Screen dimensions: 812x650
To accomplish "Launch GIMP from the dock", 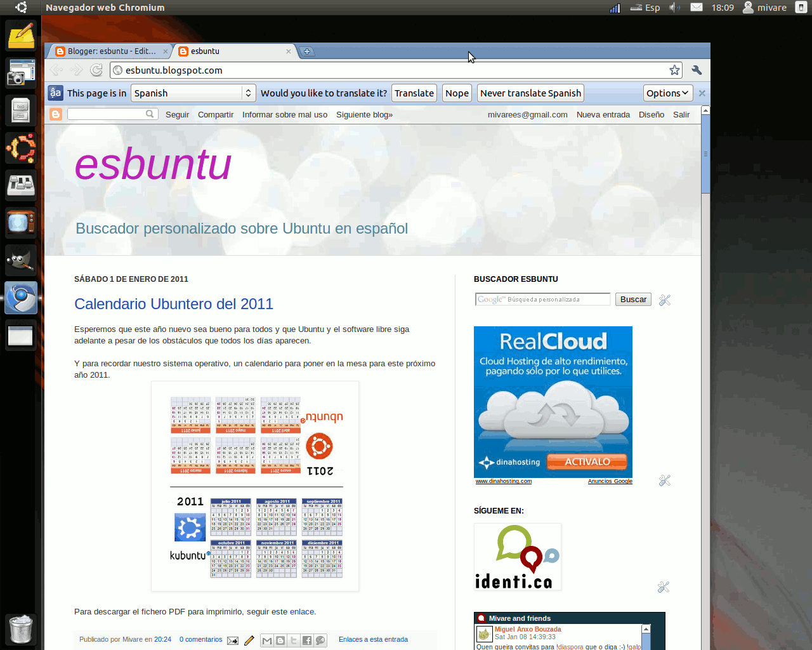I will (21, 260).
